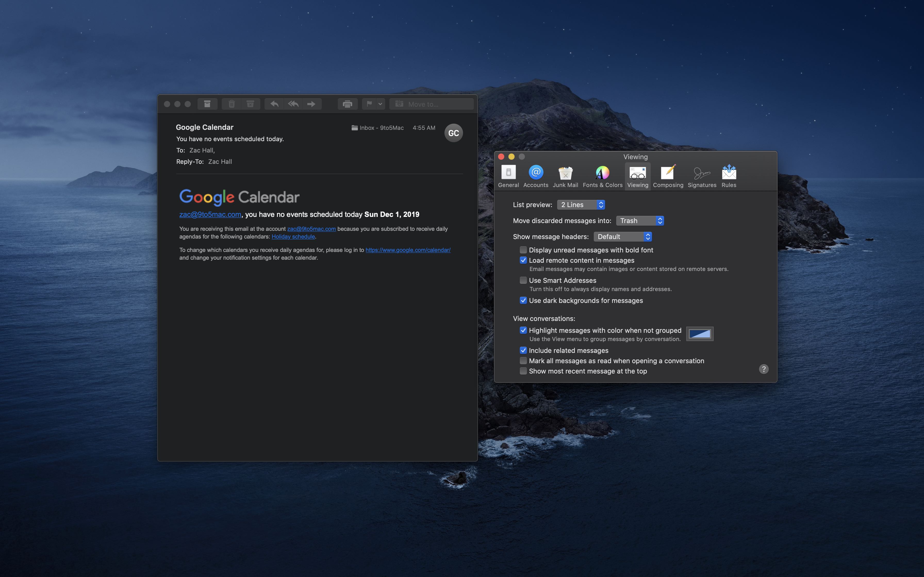Enable Display unread messages with bold font
The height and width of the screenshot is (577, 924).
coord(523,250)
